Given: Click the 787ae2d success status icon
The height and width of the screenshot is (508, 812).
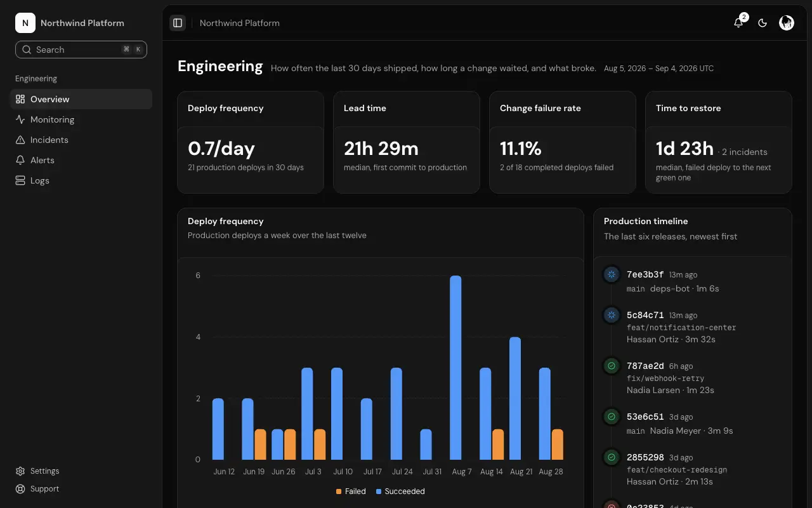Looking at the screenshot, I should coord(612,366).
